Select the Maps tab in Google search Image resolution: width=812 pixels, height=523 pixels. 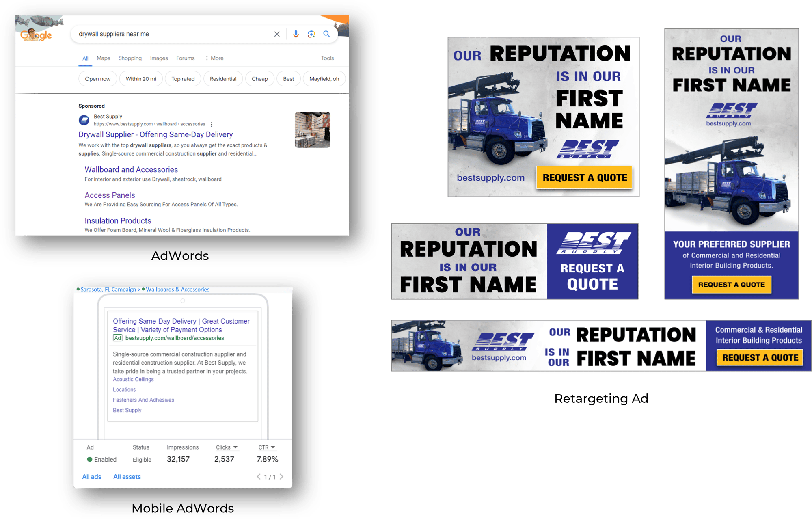104,58
